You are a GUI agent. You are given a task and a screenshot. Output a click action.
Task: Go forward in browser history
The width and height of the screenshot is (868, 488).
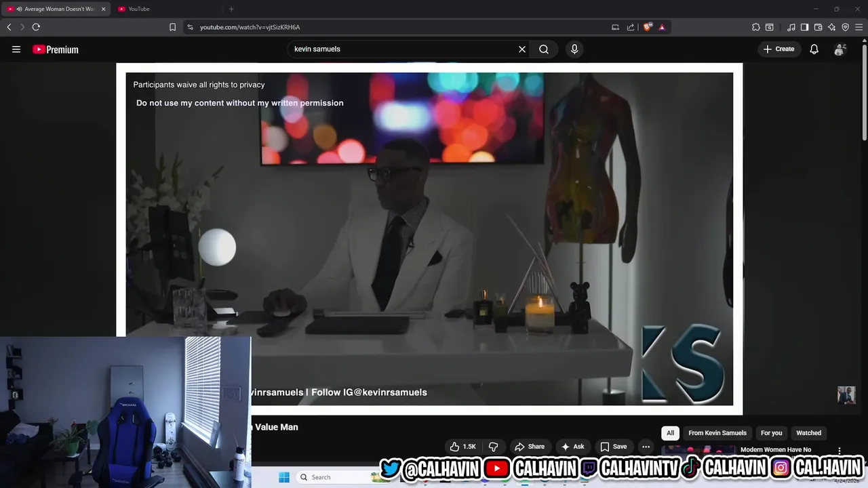pos(22,27)
